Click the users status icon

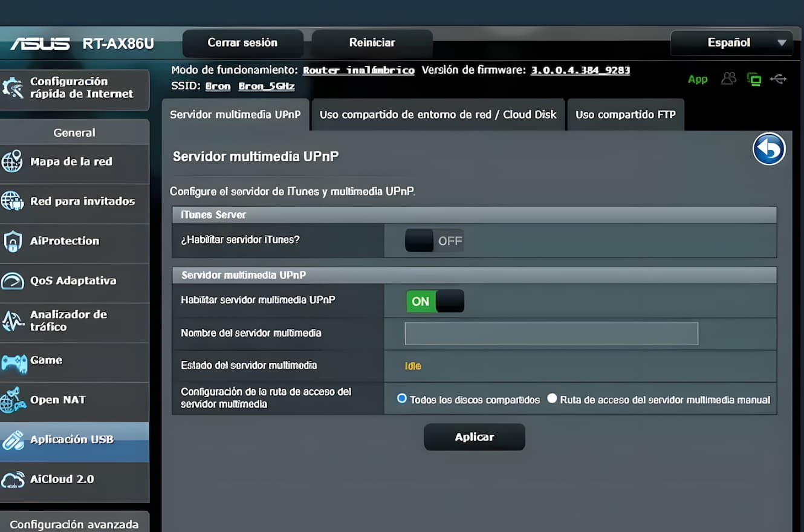729,79
